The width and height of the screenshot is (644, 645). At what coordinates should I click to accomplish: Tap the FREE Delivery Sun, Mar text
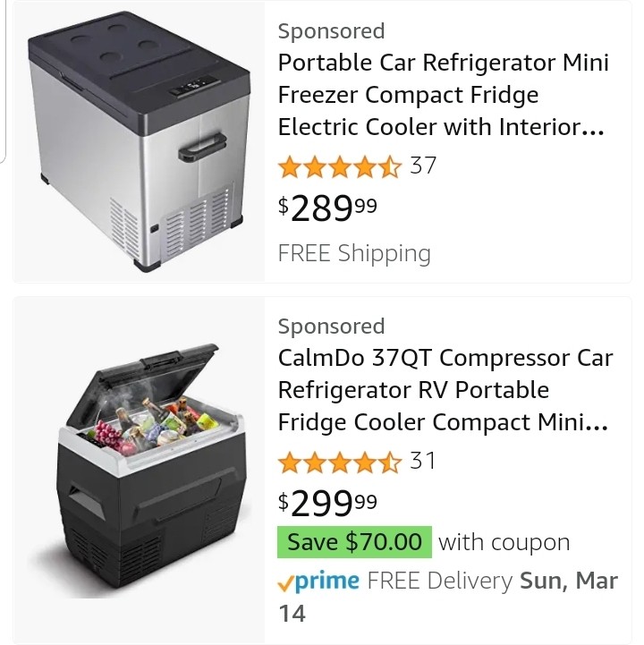pyautogui.click(x=492, y=581)
